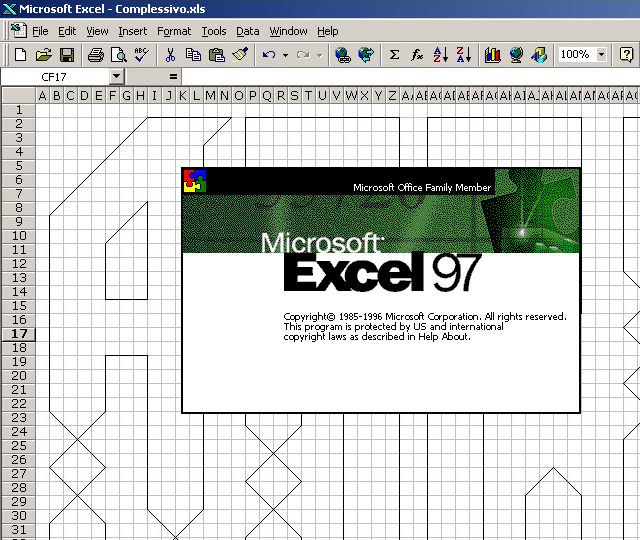Open Print Preview with the magnifier page icon
640x540 pixels.
click(118, 54)
